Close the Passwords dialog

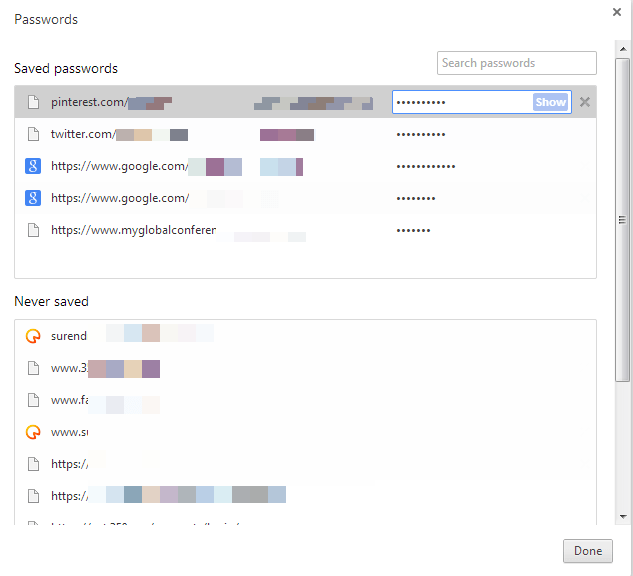coord(617,12)
